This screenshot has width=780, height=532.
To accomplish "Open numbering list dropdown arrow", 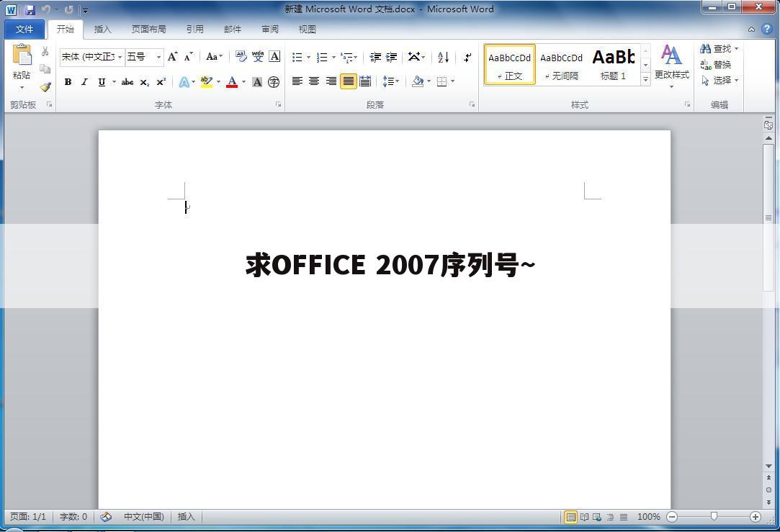I will pos(333,58).
